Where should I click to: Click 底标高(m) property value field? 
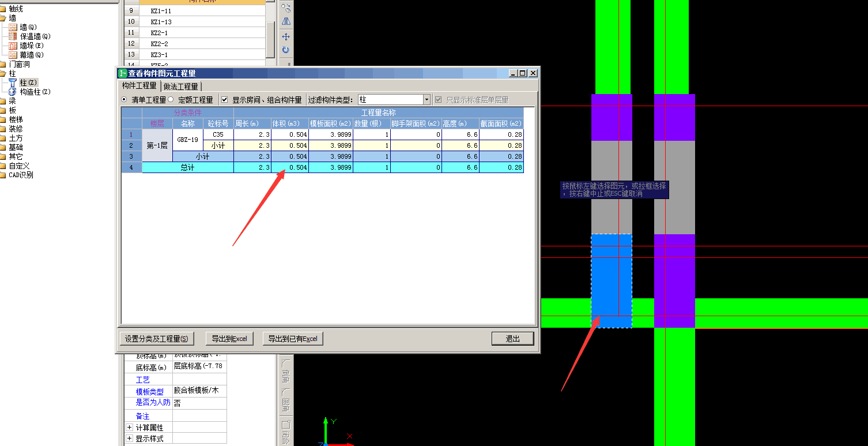pos(199,367)
